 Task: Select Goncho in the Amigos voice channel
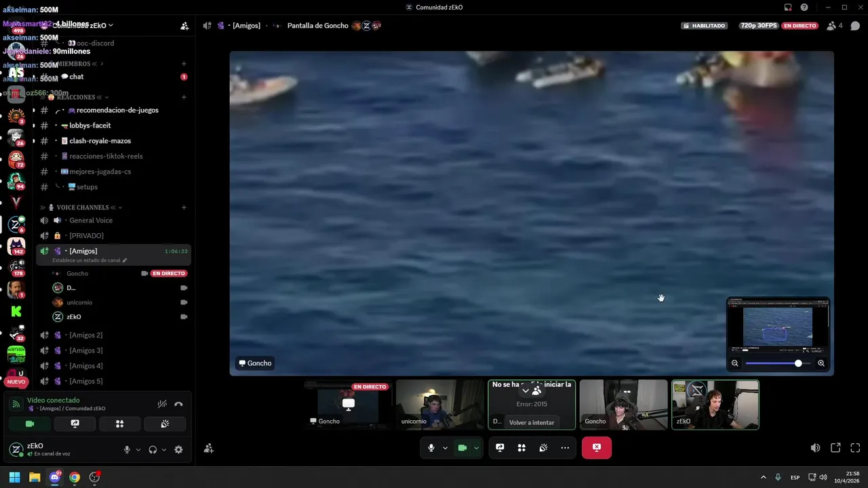pos(119,273)
